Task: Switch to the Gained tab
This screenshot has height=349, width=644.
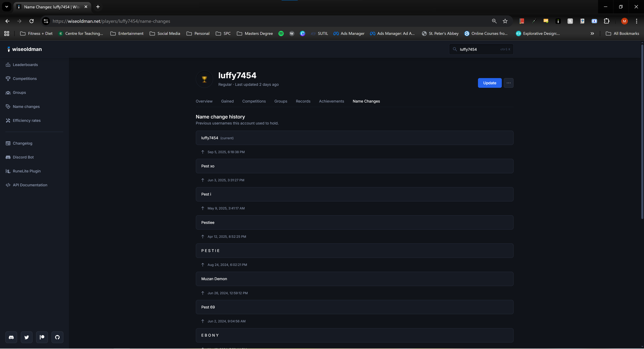Action: 227,101
